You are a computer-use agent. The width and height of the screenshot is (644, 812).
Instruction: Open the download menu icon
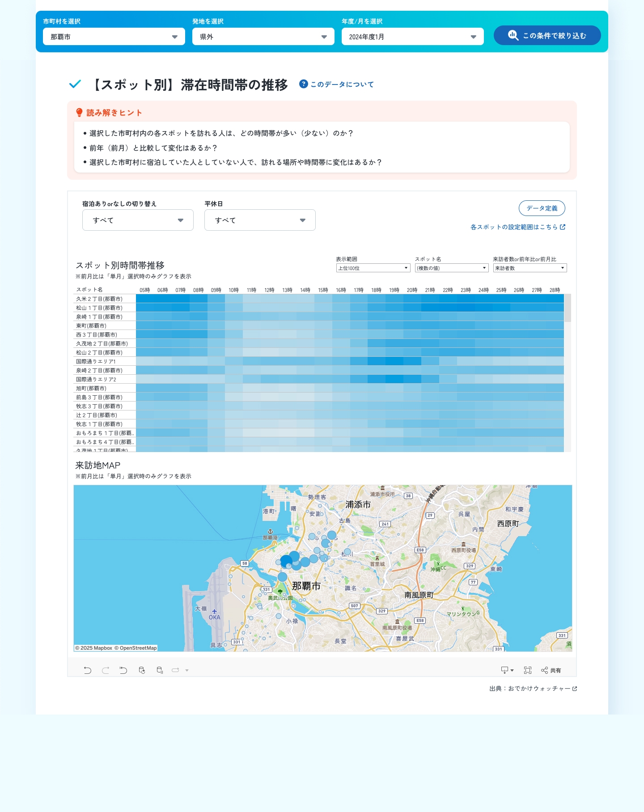click(x=507, y=670)
